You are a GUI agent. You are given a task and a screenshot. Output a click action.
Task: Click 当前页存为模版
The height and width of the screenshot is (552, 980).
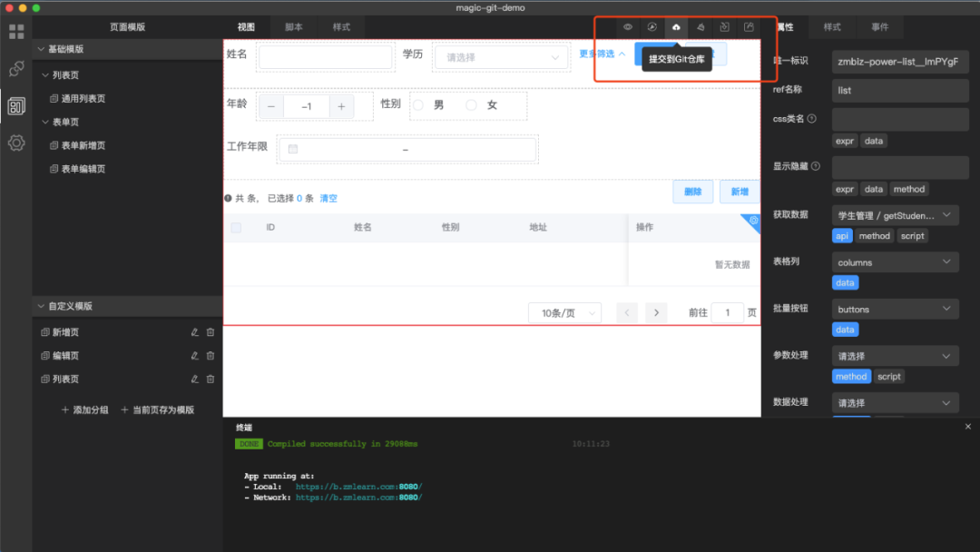point(158,410)
